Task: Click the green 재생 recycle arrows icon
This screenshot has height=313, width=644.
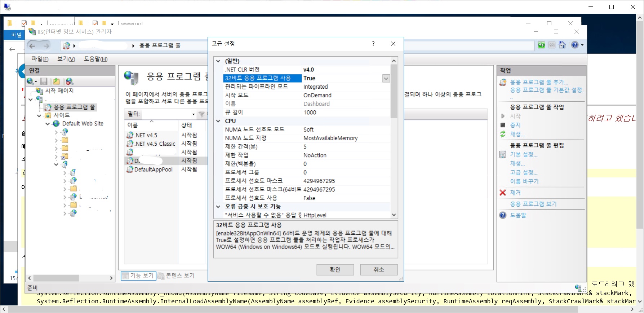Action: [503, 134]
